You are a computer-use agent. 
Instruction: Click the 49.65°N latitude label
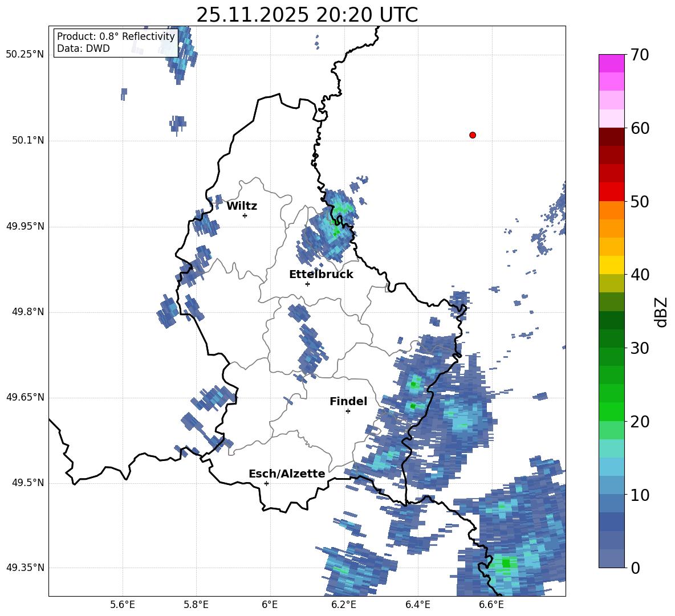tap(25, 397)
